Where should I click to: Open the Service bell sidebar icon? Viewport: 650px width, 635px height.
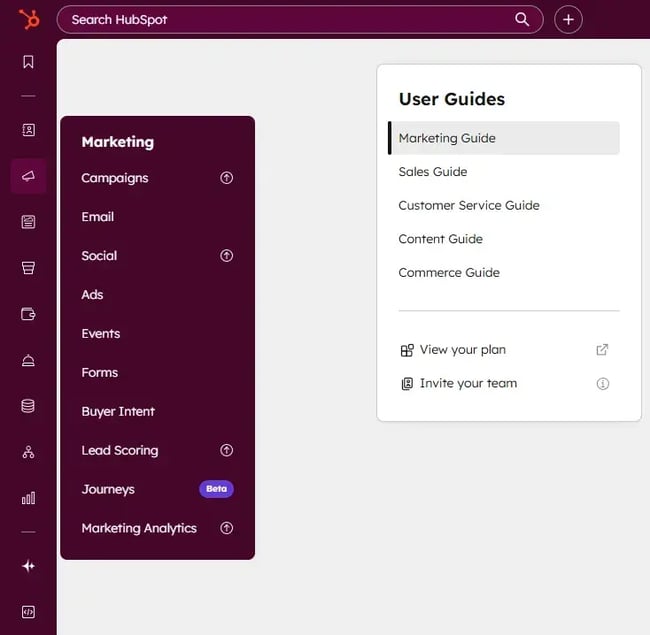pos(28,360)
